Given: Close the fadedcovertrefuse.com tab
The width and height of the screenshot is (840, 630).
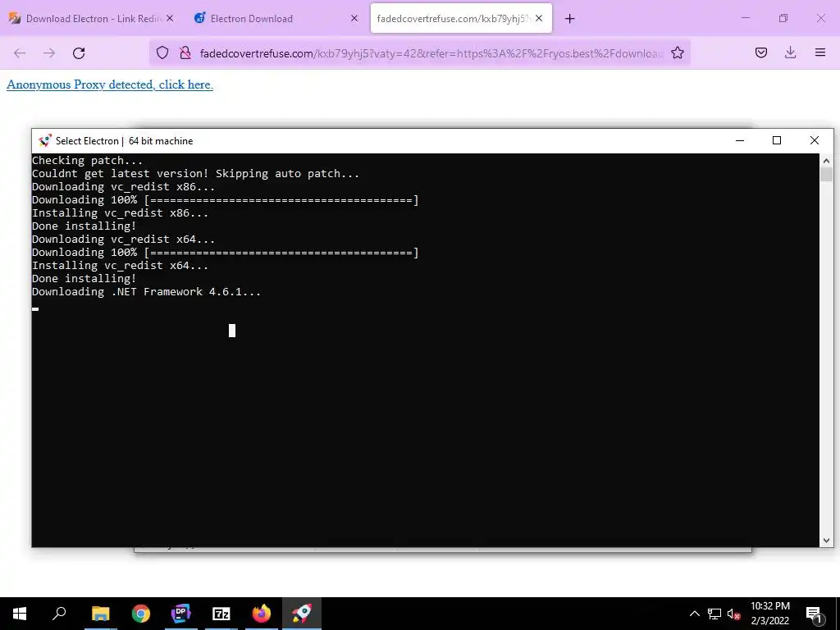Looking at the screenshot, I should tap(539, 18).
